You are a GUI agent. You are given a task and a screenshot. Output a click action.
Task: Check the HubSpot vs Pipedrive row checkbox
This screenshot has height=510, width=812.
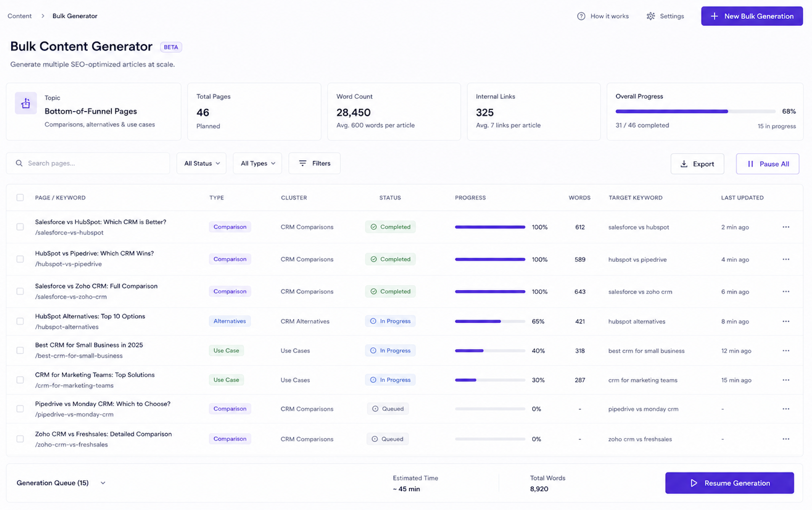20,259
